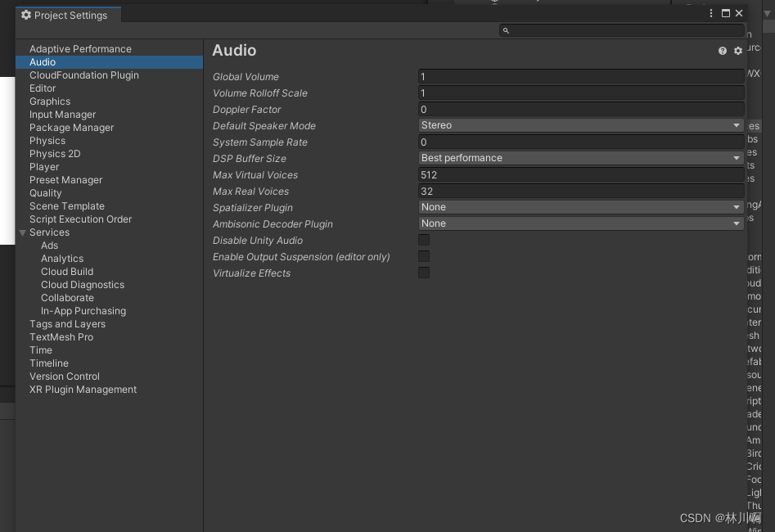Toggle the Virtualize Effects checkbox
The height and width of the screenshot is (532, 775).
tap(423, 273)
